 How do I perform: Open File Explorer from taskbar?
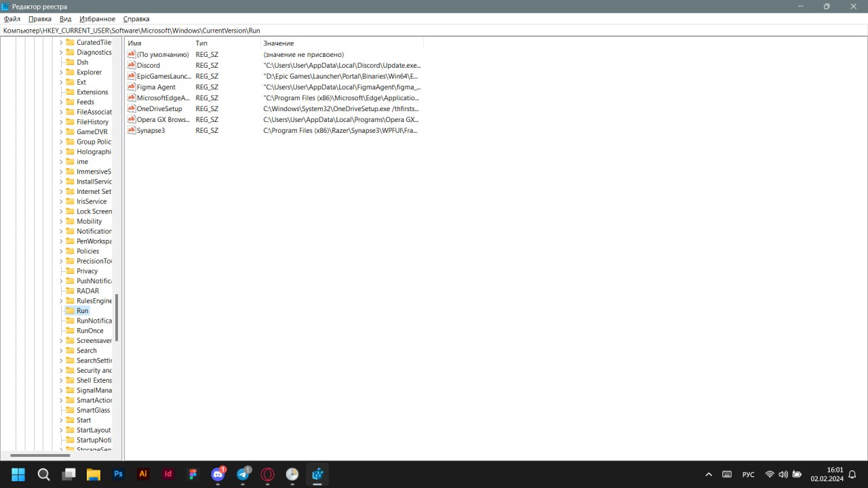coord(94,474)
